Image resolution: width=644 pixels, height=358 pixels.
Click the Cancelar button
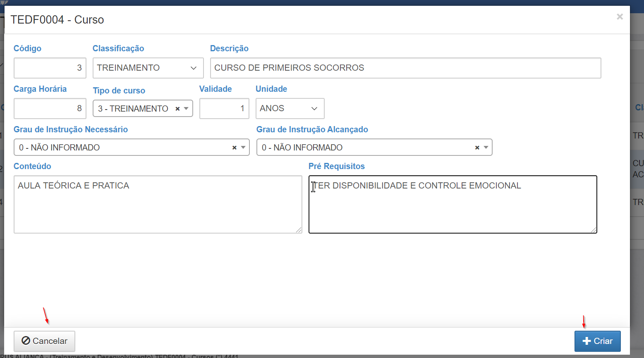coord(44,341)
